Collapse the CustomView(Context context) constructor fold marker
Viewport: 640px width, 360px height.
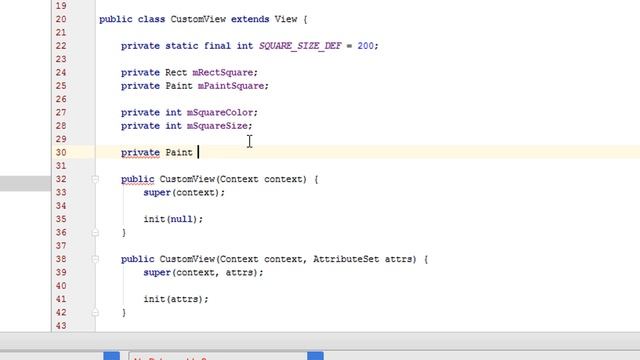coord(95,179)
